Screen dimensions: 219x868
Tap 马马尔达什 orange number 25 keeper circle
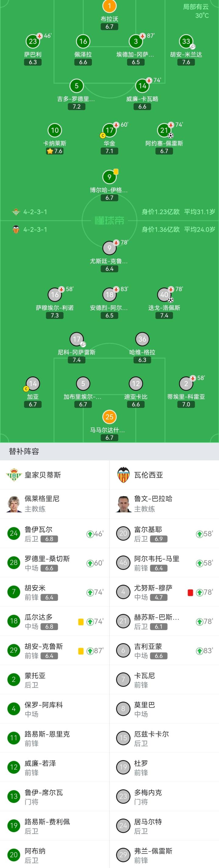pyautogui.click(x=109, y=417)
